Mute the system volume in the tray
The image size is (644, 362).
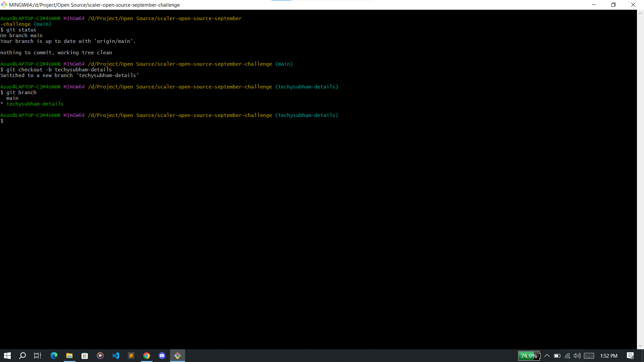[x=577, y=356]
